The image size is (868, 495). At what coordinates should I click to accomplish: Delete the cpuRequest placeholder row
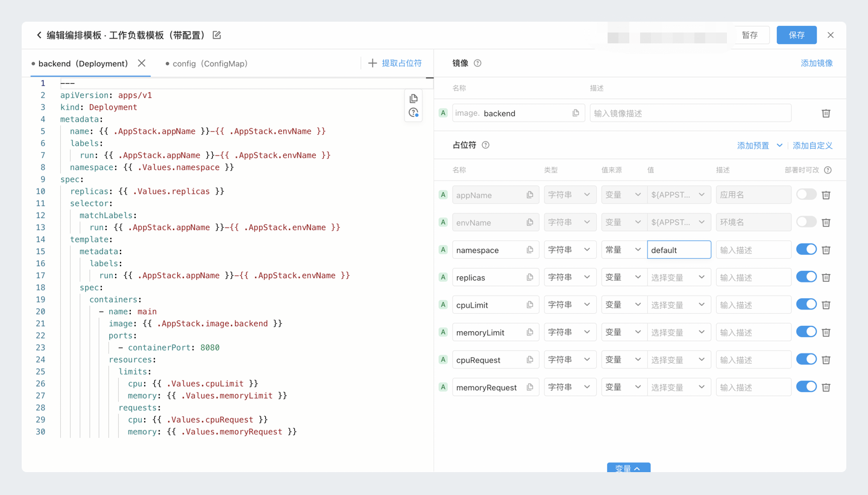tap(826, 360)
